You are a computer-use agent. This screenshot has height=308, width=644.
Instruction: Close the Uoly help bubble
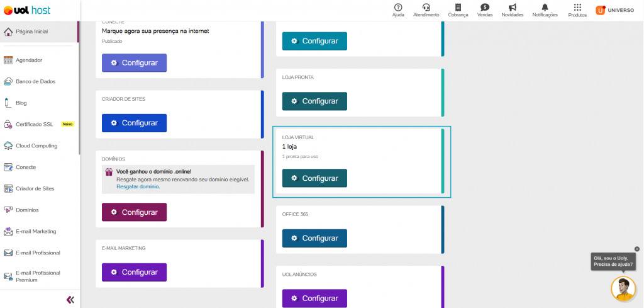(637, 249)
